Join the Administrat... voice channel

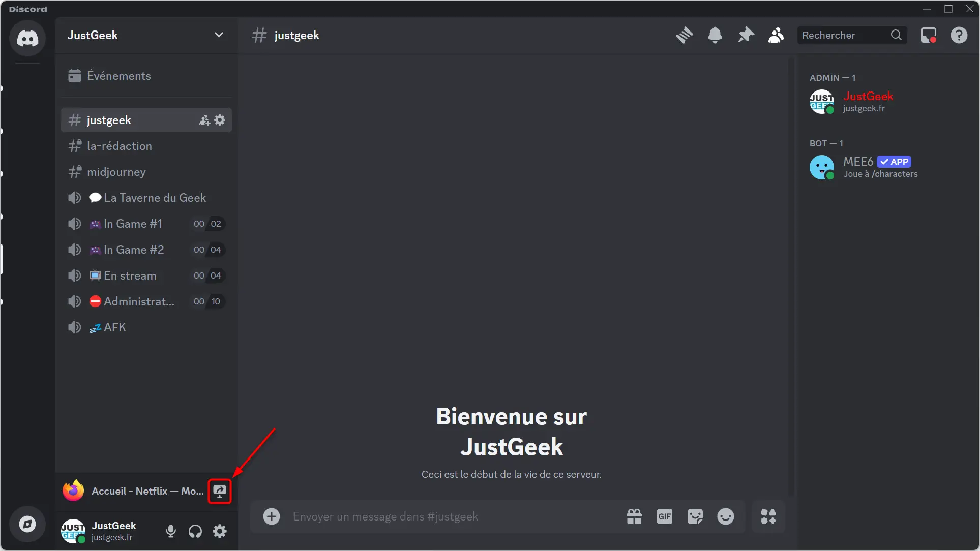point(146,301)
